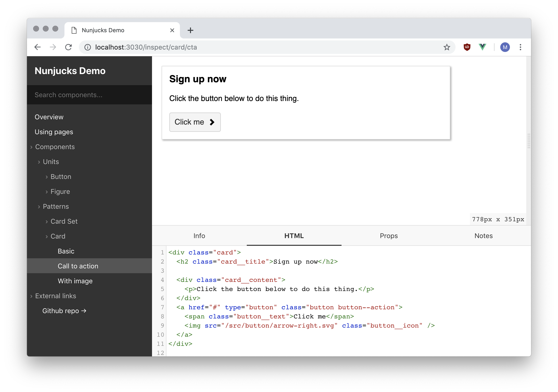Select the With image card variant
558x392 pixels.
point(75,281)
